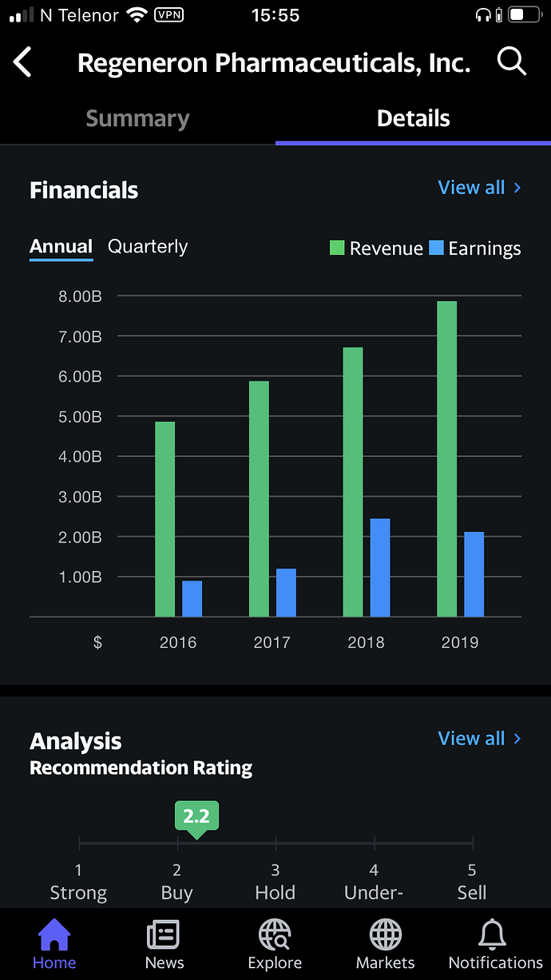Select the 2019 revenue bar

(x=447, y=458)
